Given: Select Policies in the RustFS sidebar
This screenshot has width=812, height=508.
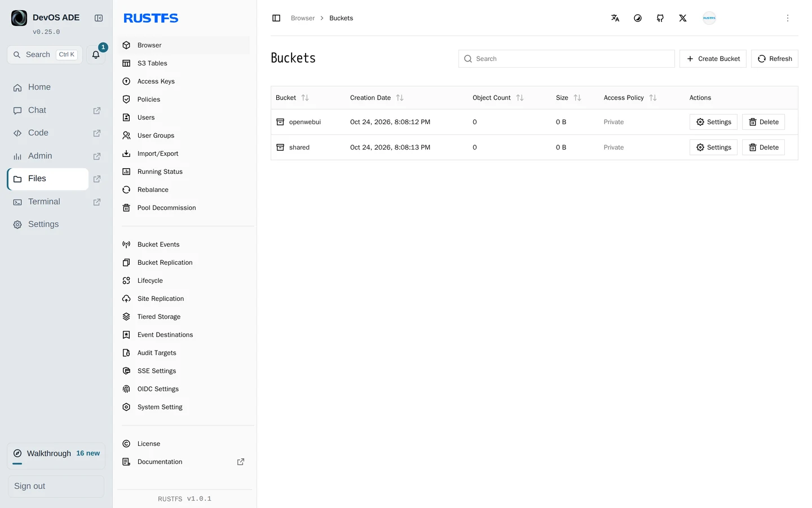Looking at the screenshot, I should click(186, 99).
